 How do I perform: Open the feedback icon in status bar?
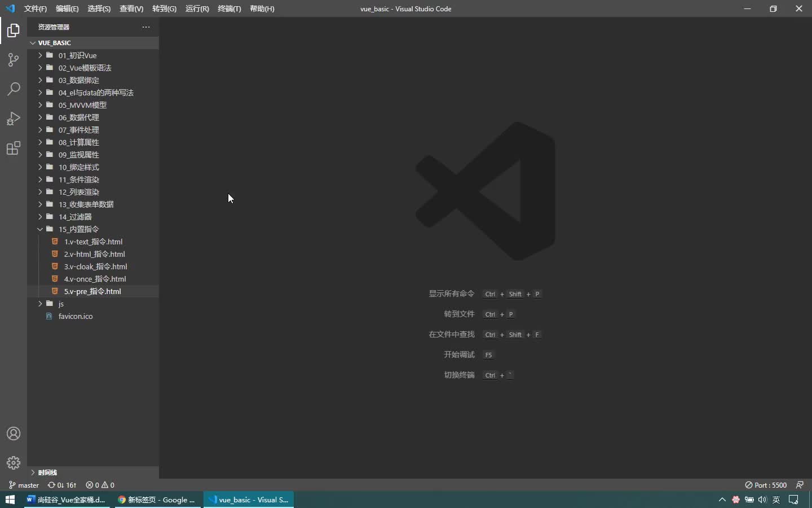pyautogui.click(x=800, y=485)
